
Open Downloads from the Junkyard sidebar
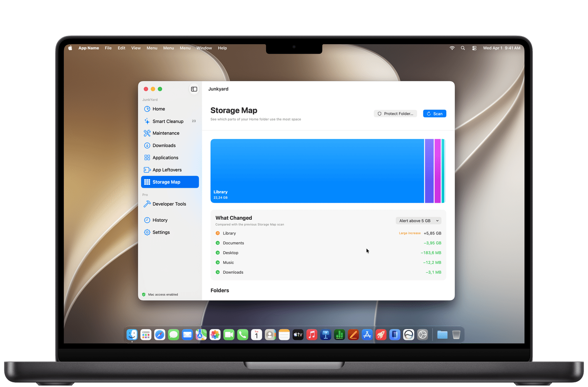(170, 146)
